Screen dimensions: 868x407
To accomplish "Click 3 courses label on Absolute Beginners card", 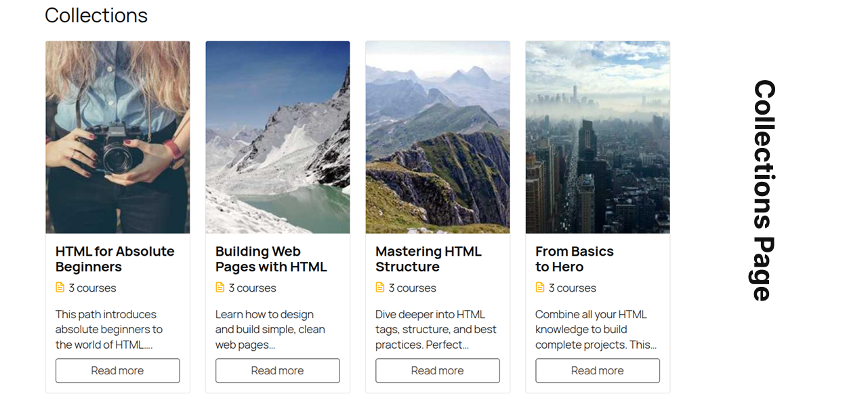I will tap(92, 288).
